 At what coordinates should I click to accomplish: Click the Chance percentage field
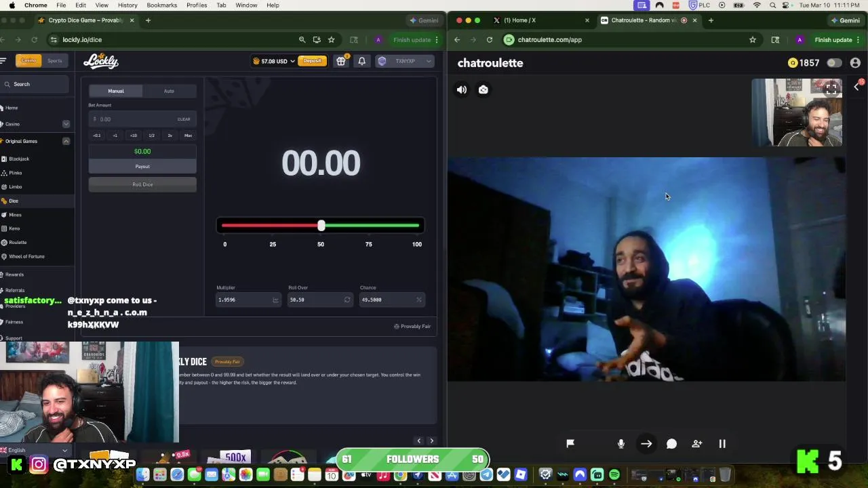391,300
